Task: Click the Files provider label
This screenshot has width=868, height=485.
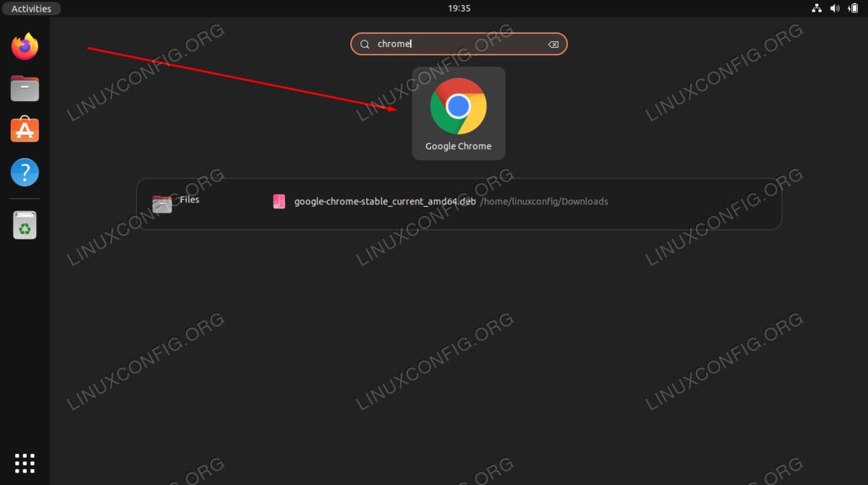Action: tap(190, 199)
